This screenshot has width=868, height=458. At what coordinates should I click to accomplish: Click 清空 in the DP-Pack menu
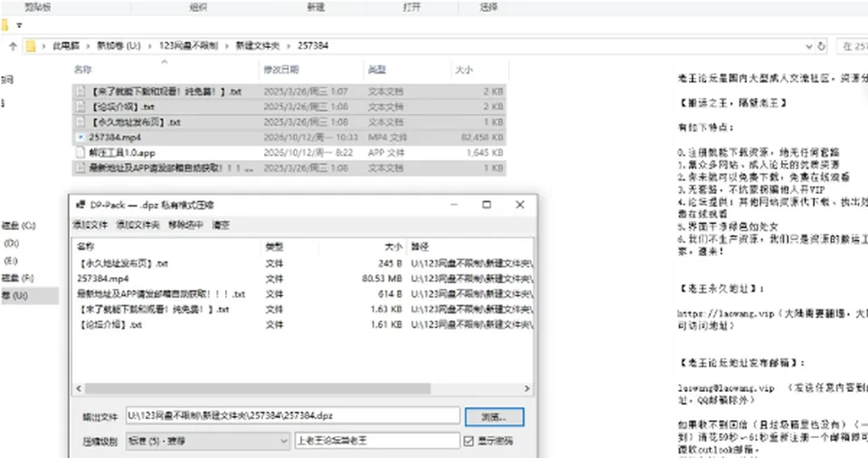(x=221, y=224)
